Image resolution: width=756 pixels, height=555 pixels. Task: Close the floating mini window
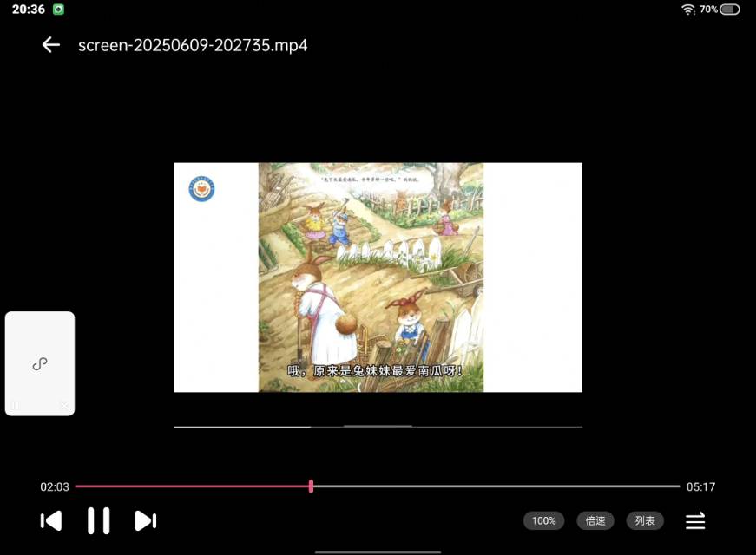(64, 406)
